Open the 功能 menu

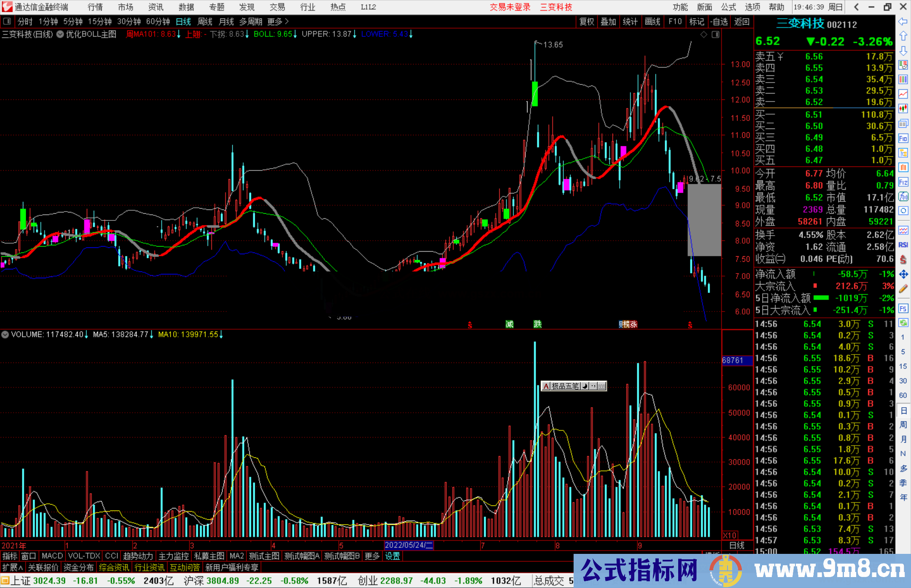tap(680, 7)
